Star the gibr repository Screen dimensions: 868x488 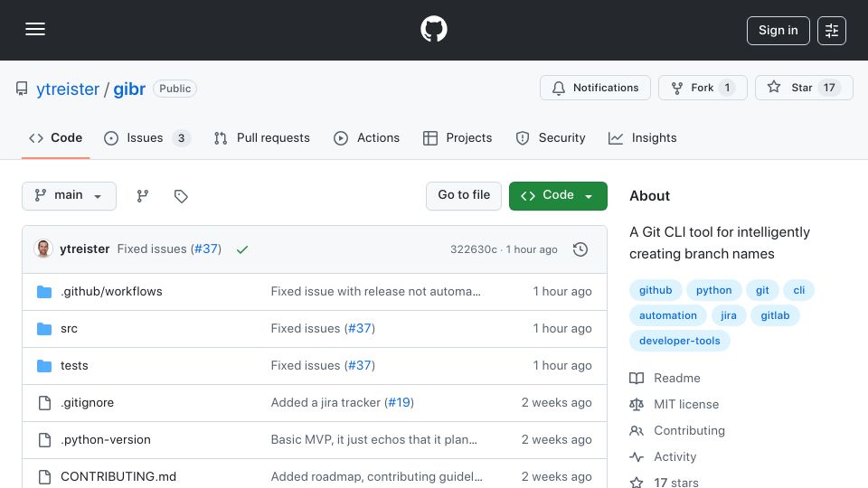pos(804,88)
